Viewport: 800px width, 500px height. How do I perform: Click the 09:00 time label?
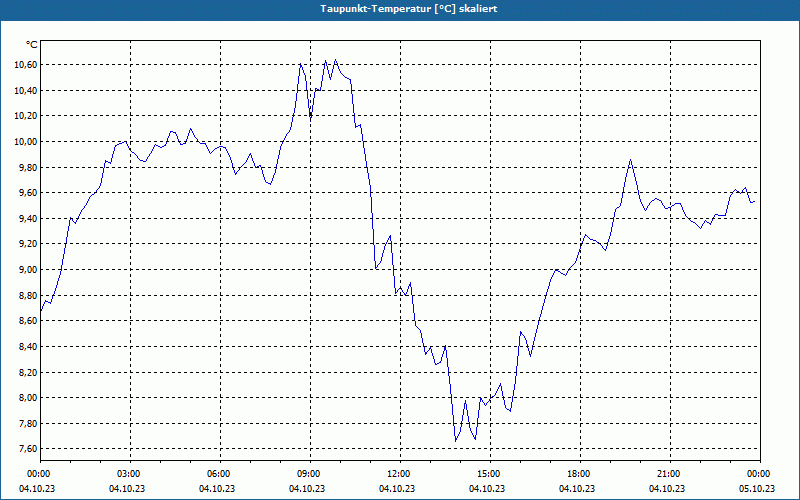pyautogui.click(x=307, y=474)
